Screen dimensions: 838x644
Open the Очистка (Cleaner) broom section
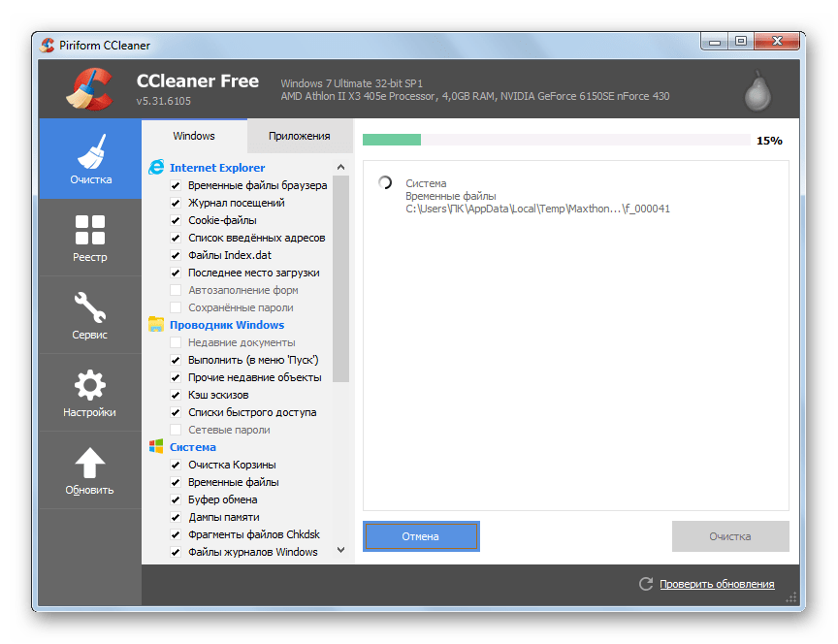(90, 158)
